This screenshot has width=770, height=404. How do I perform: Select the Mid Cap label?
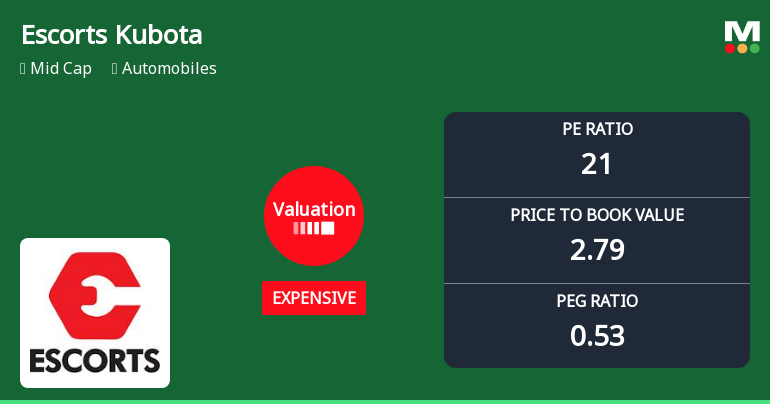pos(63,69)
